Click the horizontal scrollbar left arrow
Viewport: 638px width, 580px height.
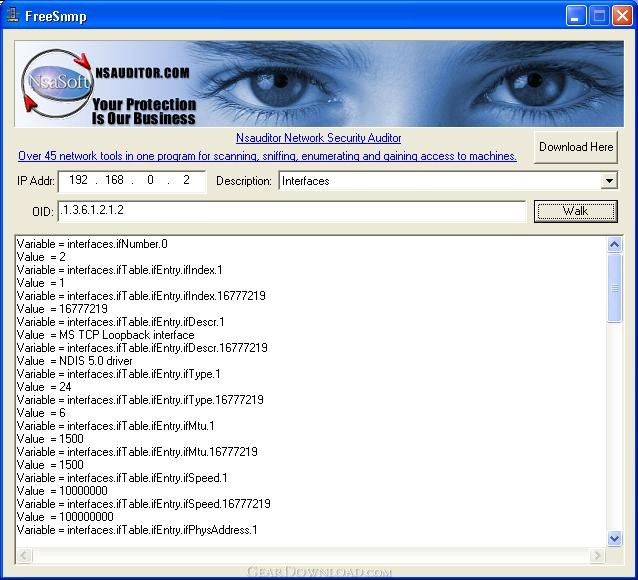coord(24,555)
